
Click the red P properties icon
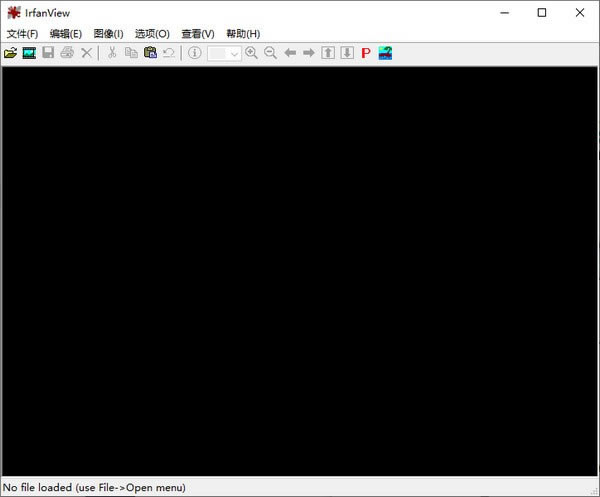click(366, 53)
